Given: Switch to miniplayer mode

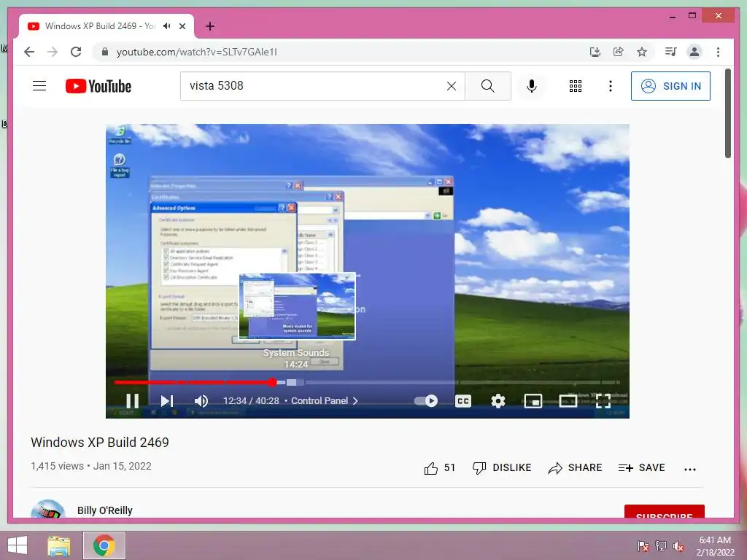Looking at the screenshot, I should coord(533,401).
